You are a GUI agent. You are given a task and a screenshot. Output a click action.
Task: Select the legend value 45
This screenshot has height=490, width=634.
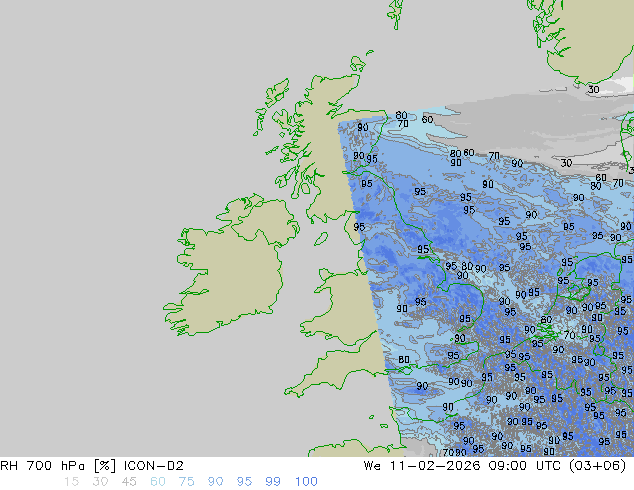[129, 482]
